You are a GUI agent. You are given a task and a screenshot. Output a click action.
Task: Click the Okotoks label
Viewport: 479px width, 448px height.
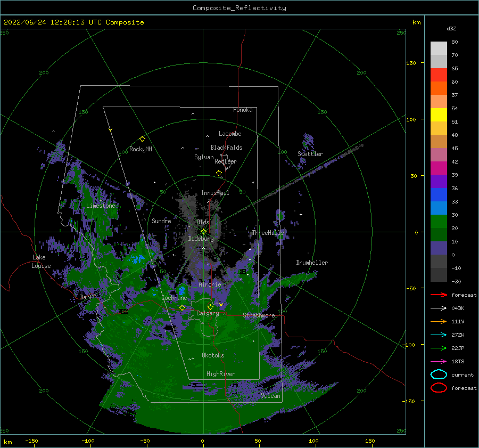pos(213,355)
